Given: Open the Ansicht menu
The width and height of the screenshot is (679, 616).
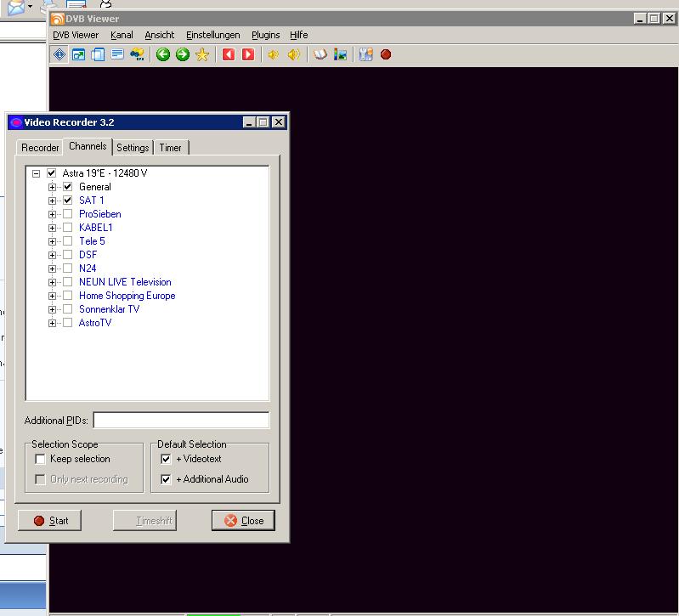Looking at the screenshot, I should click(160, 35).
